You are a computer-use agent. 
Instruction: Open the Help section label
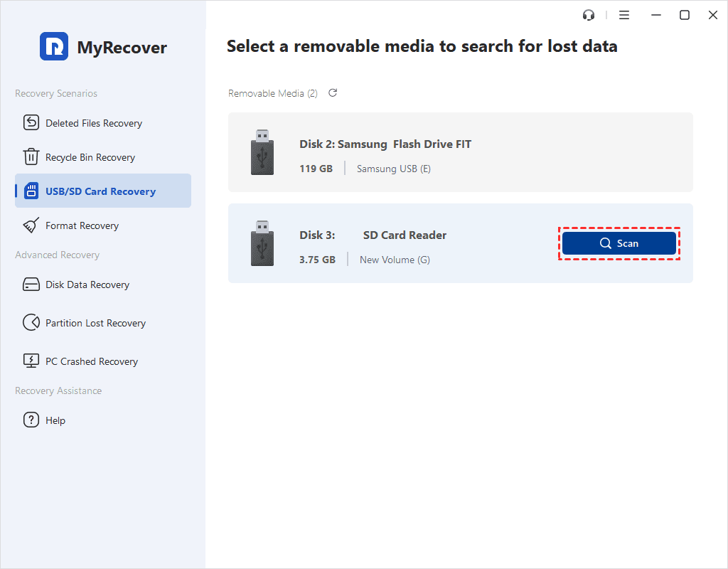(55, 420)
